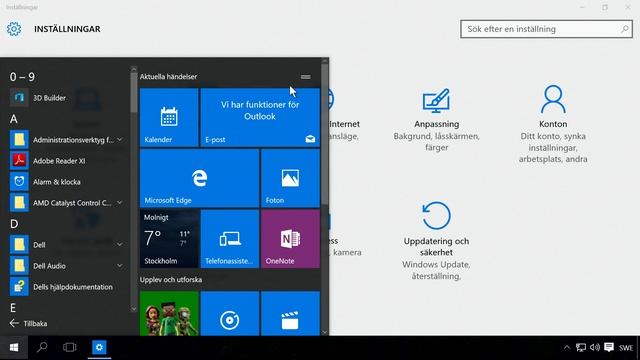640x360 pixels.
Task: Click the Upplev och utforska group title
Action: (x=171, y=280)
